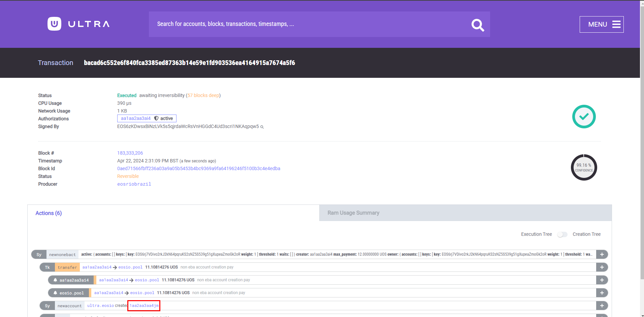The image size is (644, 317).
Task: Open the block ID hash link
Action: click(199, 168)
